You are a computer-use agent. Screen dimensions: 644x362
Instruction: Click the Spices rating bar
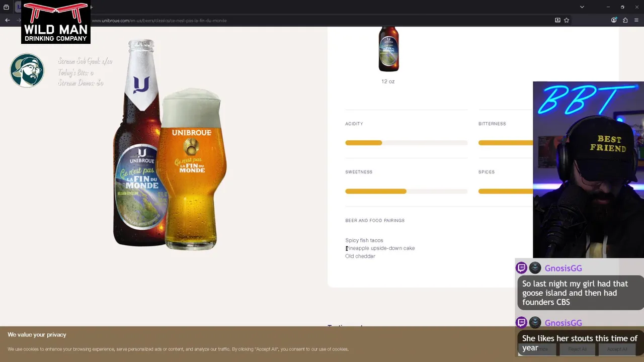506,191
